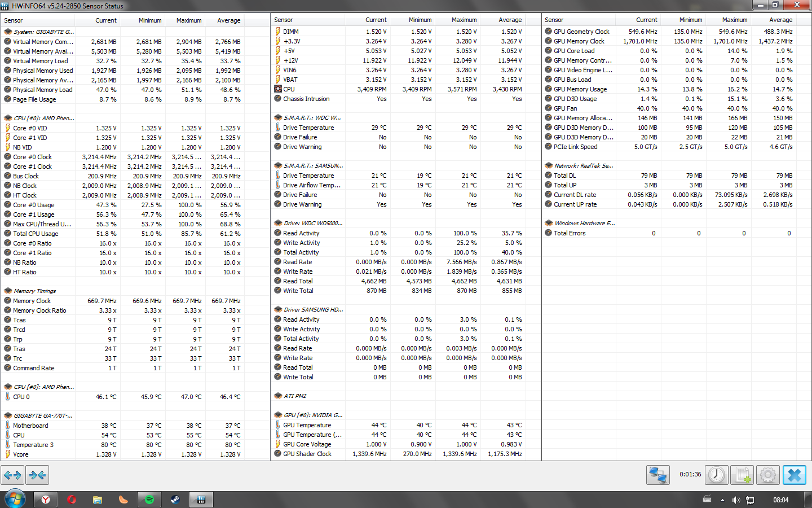
Task: Click the Sensor column header in the right panel
Action: click(579, 20)
